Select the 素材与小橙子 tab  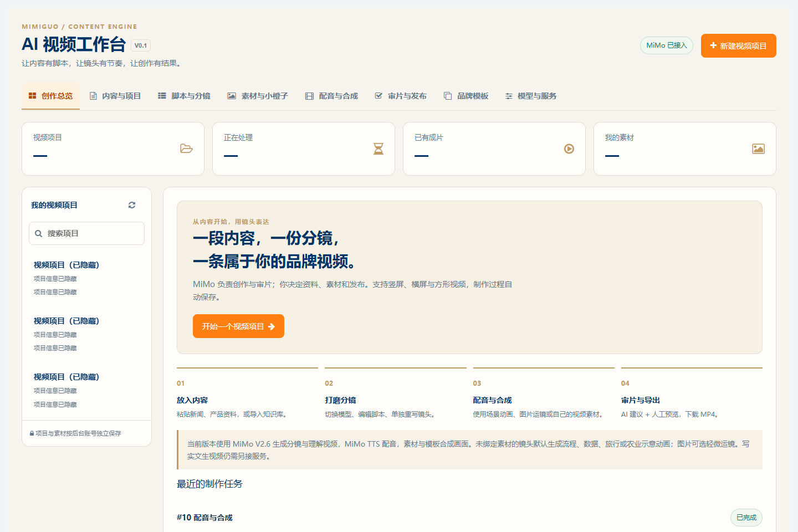click(x=258, y=96)
